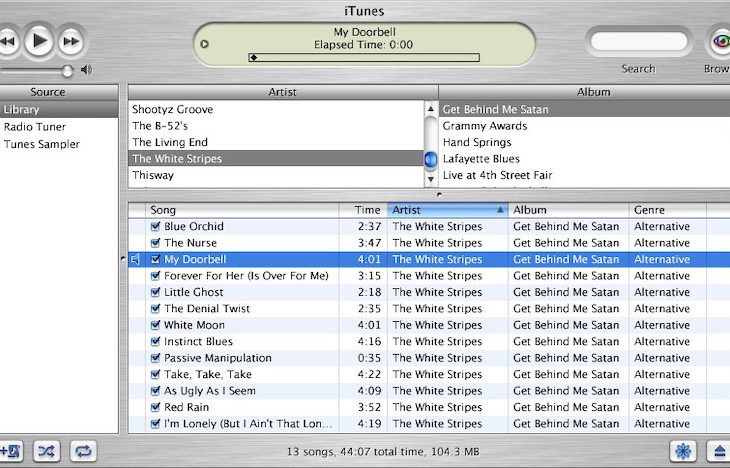Select Grammy Awards in the Album list
The height and width of the screenshot is (468, 730).
pos(584,126)
